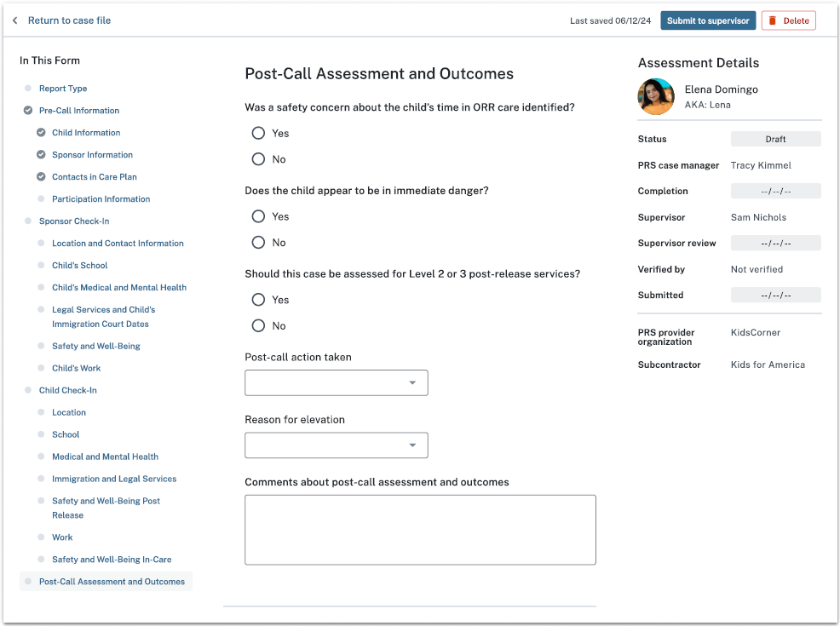Click the checkmark icon next to Sponsor Information
This screenshot has height=626, width=840.
click(41, 155)
